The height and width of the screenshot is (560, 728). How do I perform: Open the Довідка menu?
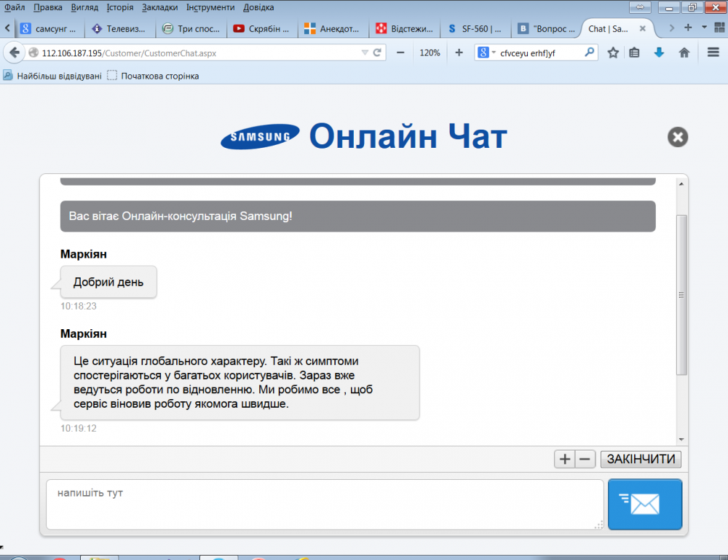click(x=258, y=7)
